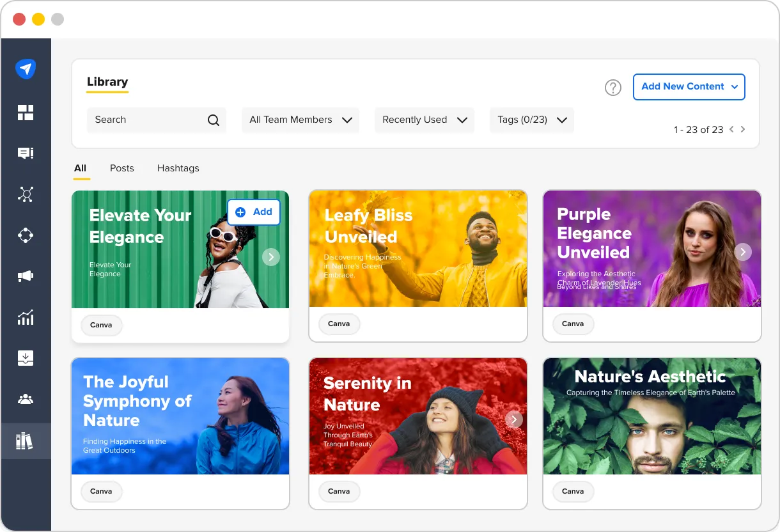Image resolution: width=780 pixels, height=532 pixels.
Task: Click the help question mark icon
Action: [612, 88]
